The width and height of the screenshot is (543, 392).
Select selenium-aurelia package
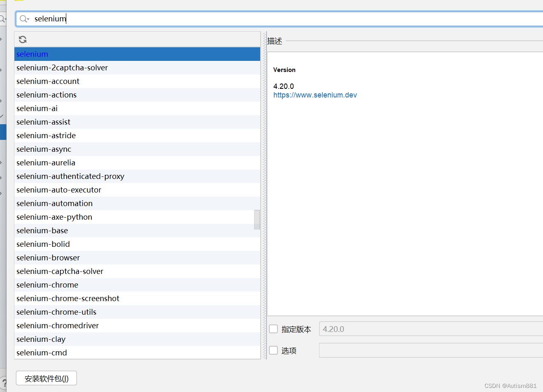(137, 162)
